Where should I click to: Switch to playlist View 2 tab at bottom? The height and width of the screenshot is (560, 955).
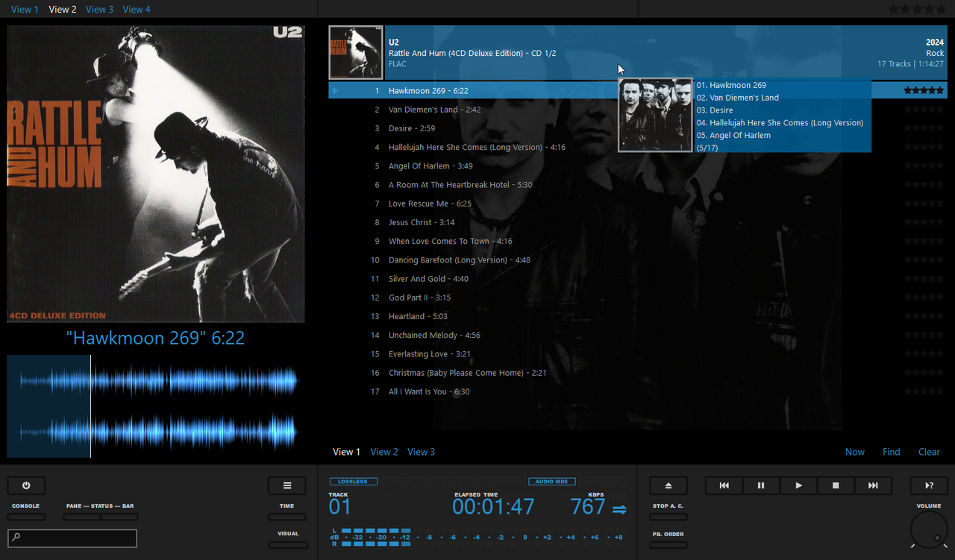[x=384, y=452]
